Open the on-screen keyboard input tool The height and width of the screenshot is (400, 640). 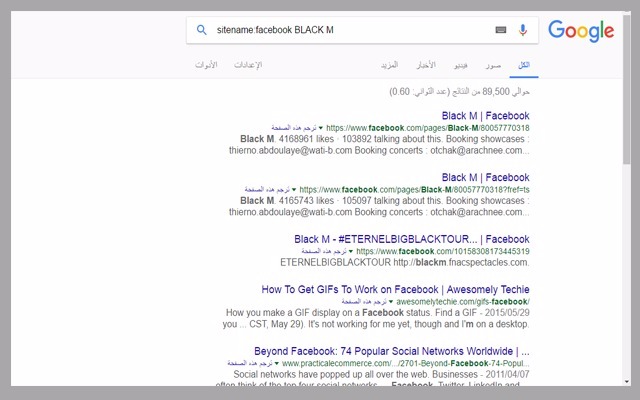500,31
